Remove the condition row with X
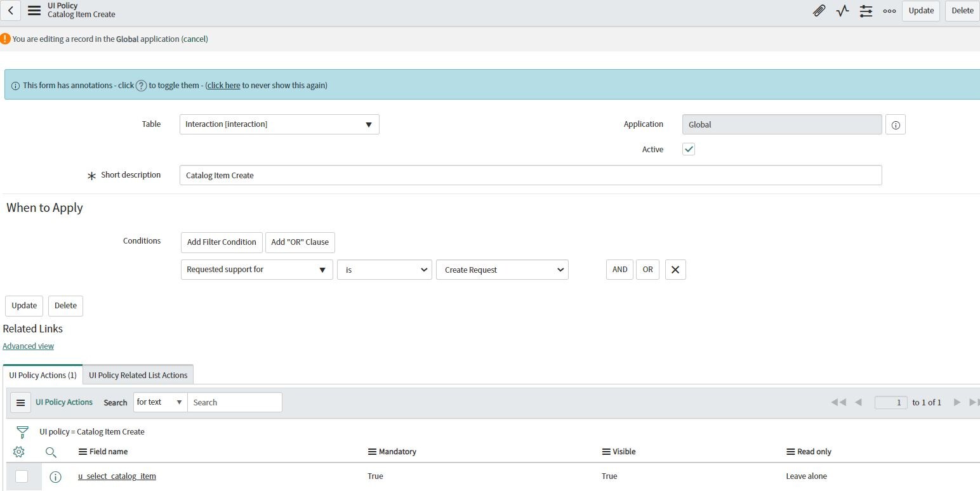Image resolution: width=980 pixels, height=491 pixels. click(675, 270)
